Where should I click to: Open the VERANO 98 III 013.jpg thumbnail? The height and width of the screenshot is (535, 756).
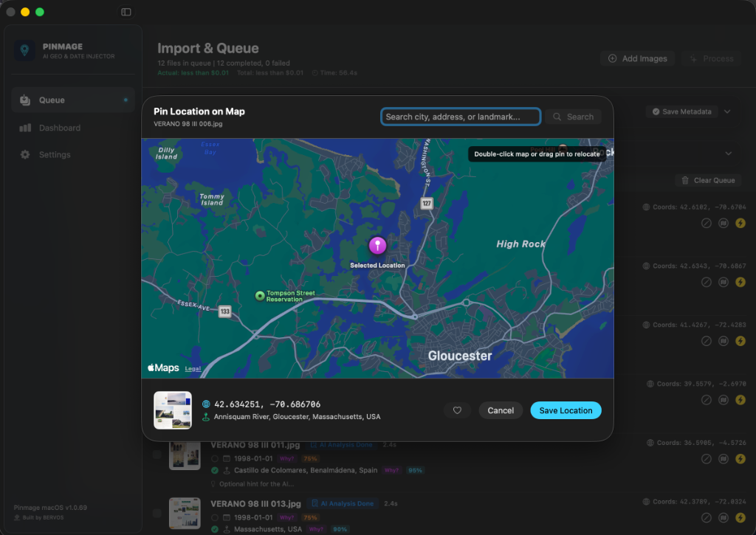(x=185, y=514)
